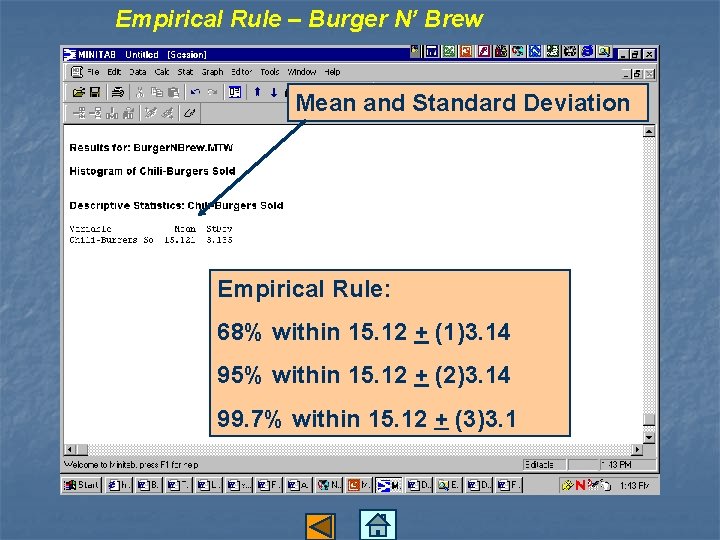The width and height of the screenshot is (720, 540).
Task: Click the 'Results for: BurgerNBrew.MTW' line
Action: [151, 148]
